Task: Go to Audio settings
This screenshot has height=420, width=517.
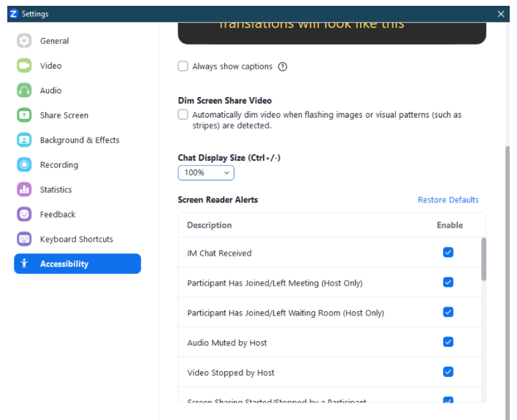Action: 77,91
